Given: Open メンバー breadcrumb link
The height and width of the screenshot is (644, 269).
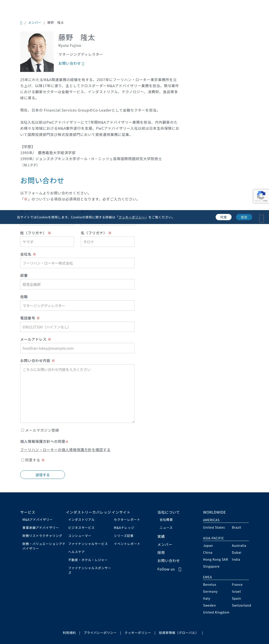Looking at the screenshot, I should click(x=35, y=23).
